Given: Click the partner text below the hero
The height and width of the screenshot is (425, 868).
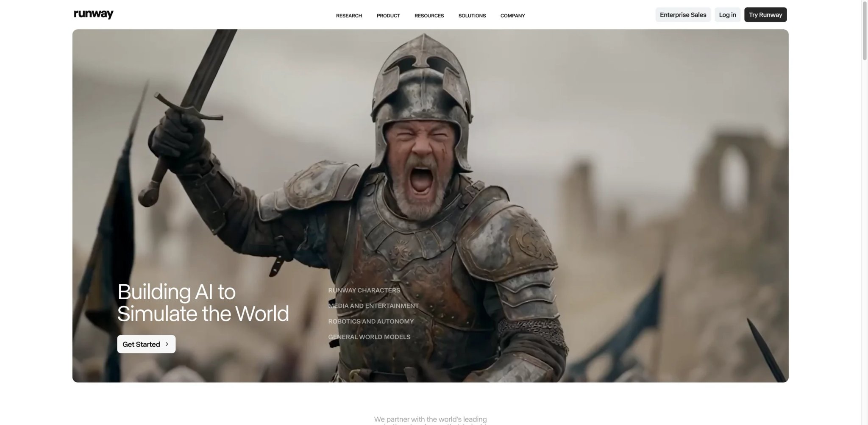Looking at the screenshot, I should 430,420.
